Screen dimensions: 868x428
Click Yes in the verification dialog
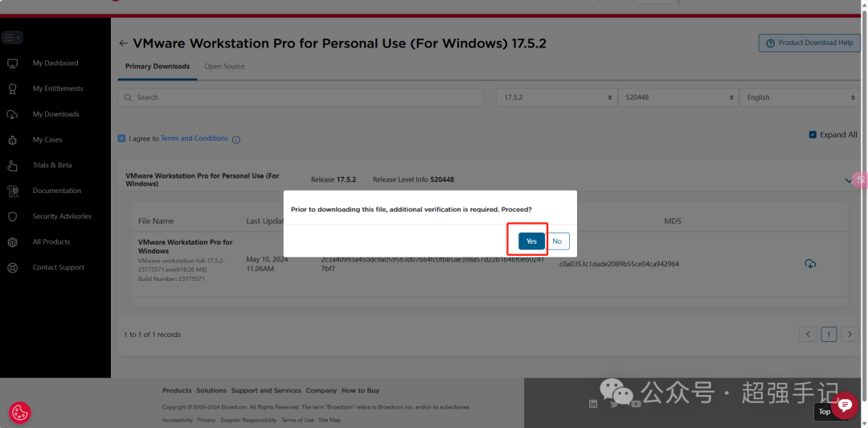[531, 241]
